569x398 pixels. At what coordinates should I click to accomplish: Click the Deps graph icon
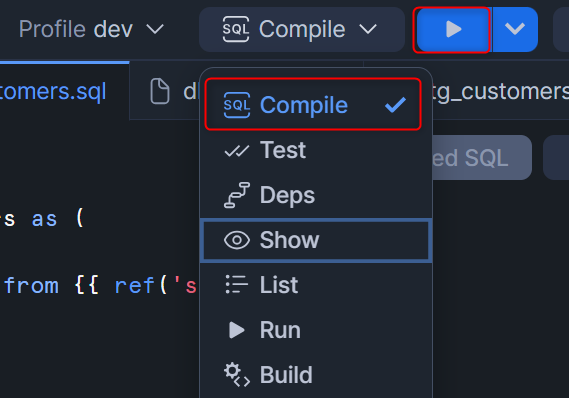pos(237,195)
